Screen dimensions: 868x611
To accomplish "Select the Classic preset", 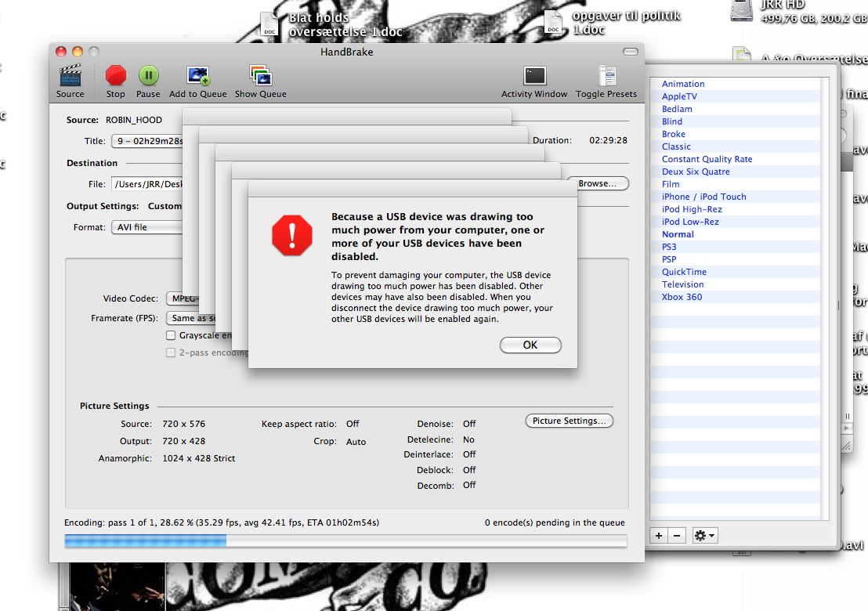I will pos(677,146).
